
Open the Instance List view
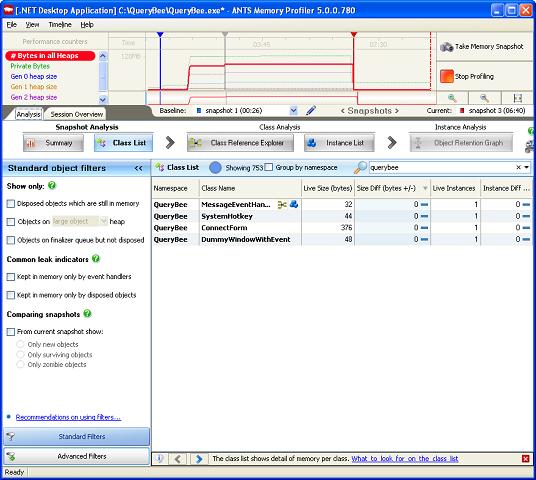point(339,143)
